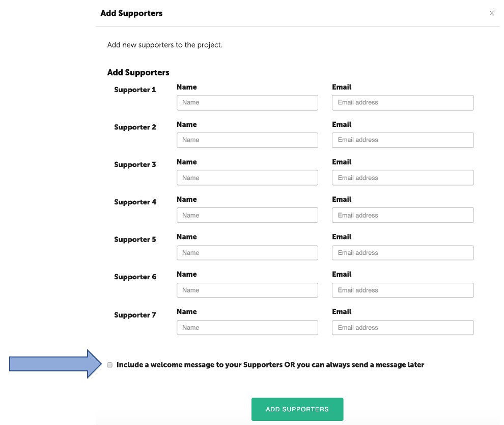
Task: Click into Supporter 4 Email field
Action: coord(403,215)
